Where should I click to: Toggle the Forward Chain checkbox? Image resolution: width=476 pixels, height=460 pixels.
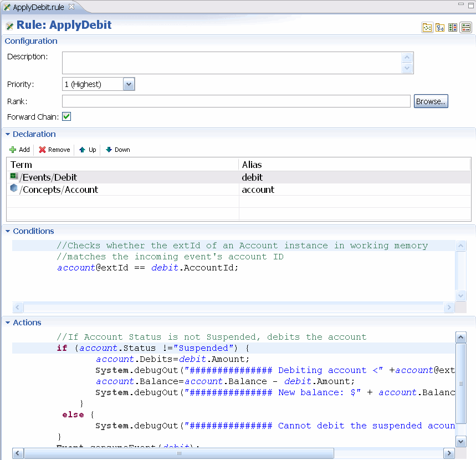click(x=66, y=117)
